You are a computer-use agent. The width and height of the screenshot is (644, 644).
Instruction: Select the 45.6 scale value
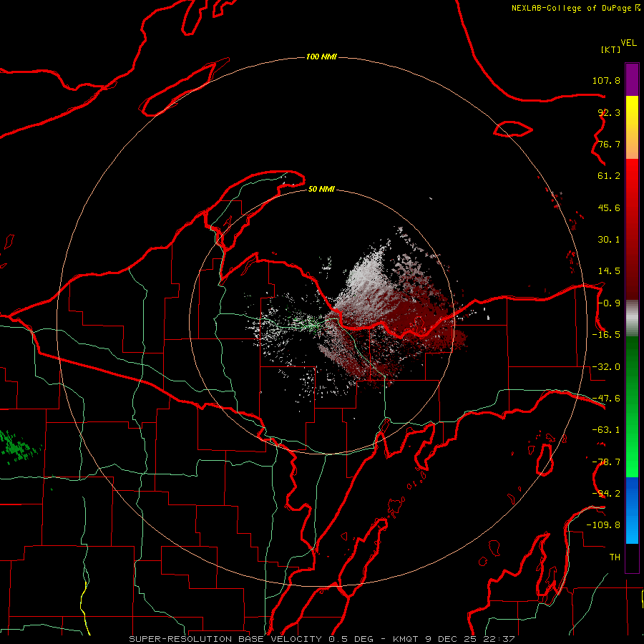609,208
